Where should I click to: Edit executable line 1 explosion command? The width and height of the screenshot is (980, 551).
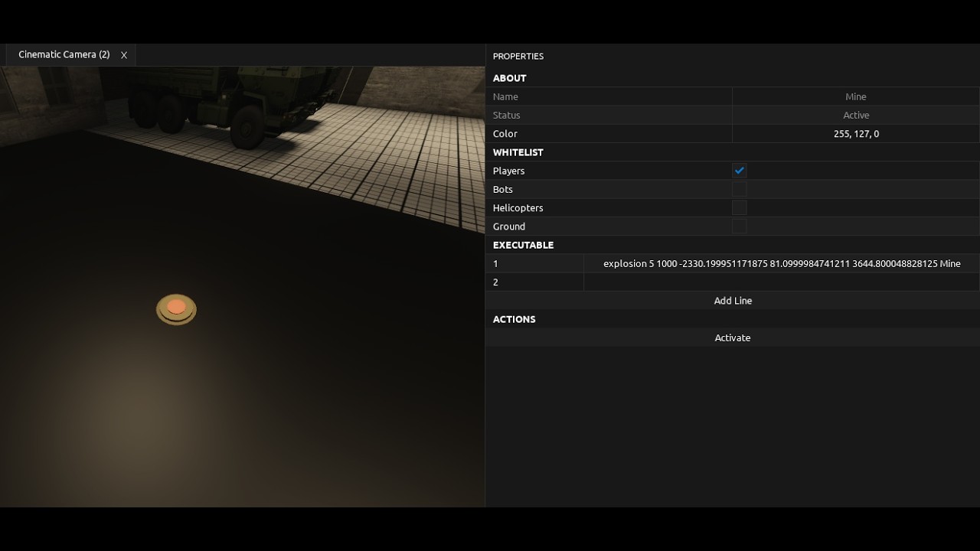(782, 263)
